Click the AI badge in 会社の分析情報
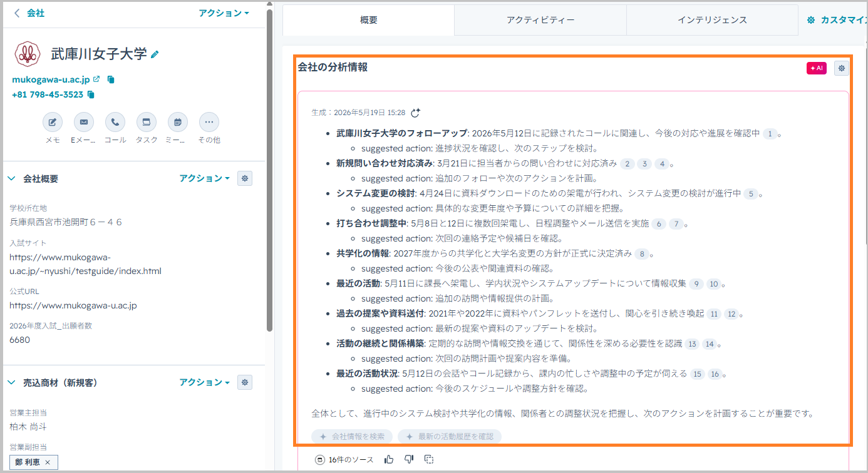The height and width of the screenshot is (473, 868). click(x=816, y=68)
